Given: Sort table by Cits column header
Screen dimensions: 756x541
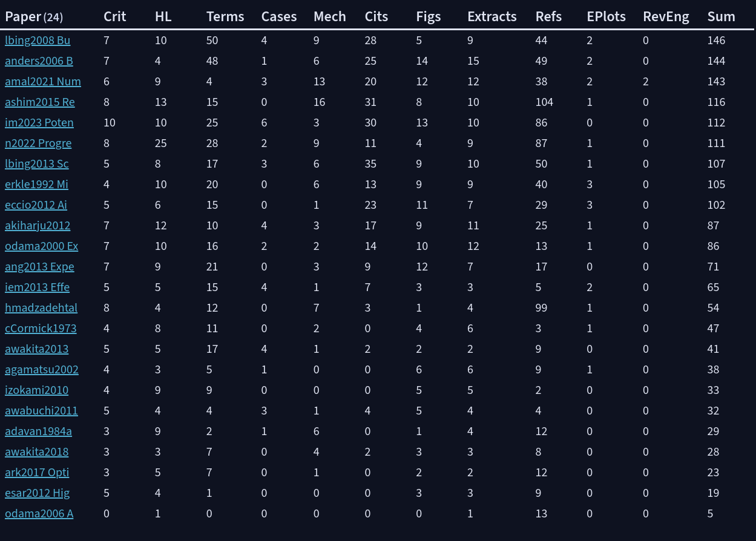Looking at the screenshot, I should click(376, 17).
